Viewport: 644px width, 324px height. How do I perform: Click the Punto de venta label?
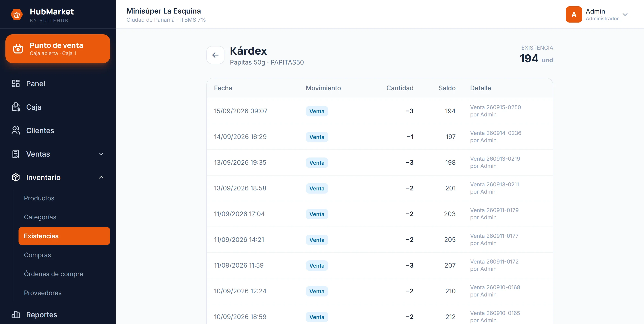pos(56,45)
